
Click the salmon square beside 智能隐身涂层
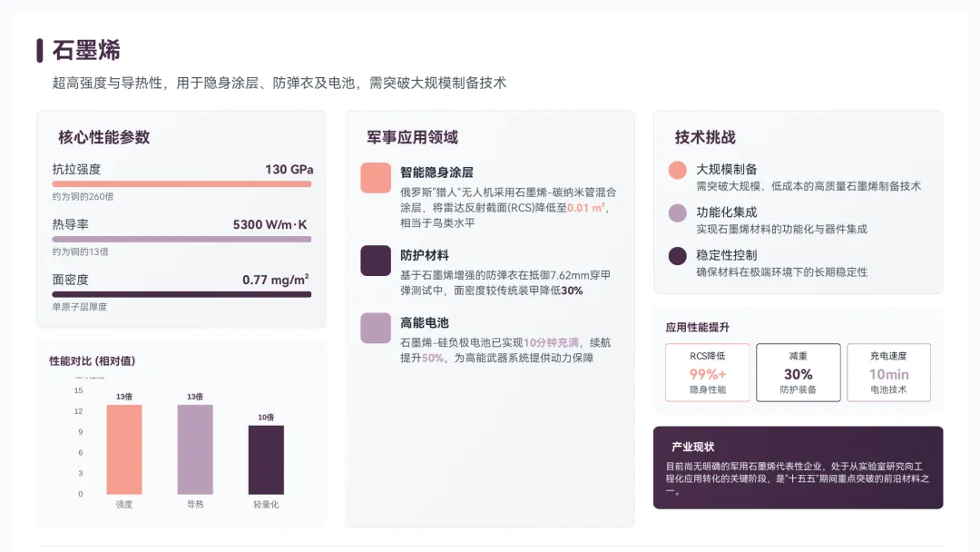[376, 178]
